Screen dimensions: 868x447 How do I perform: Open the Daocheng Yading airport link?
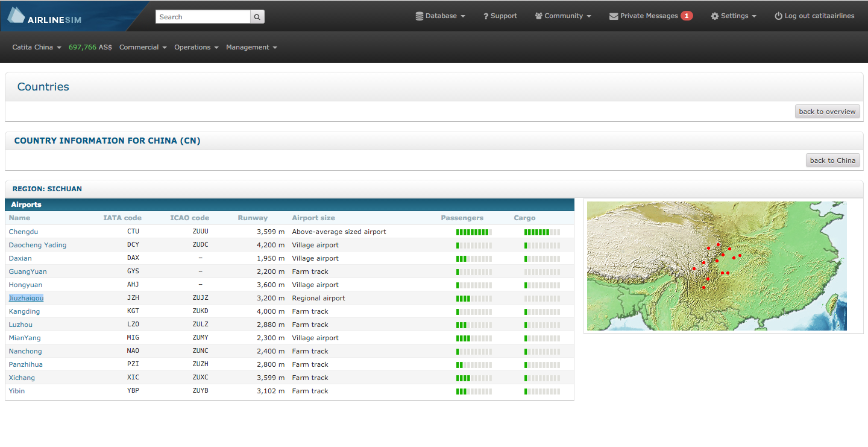37,245
